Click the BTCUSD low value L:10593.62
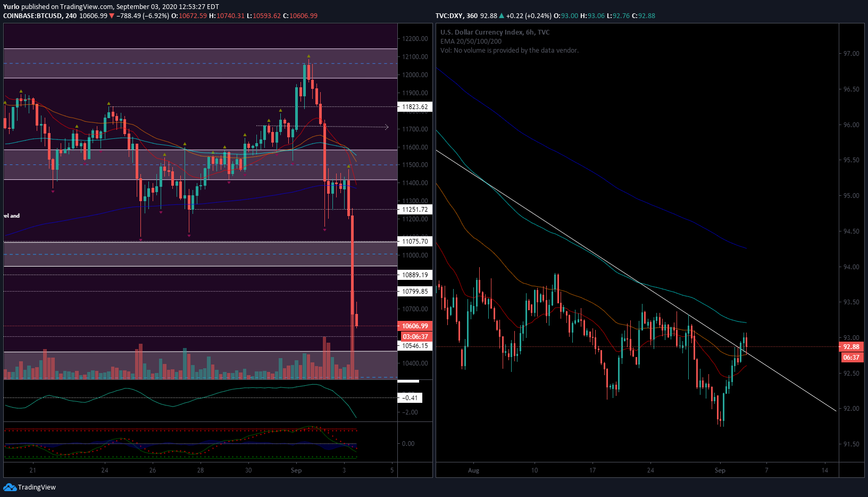Viewport: 868px width, 497px height. pos(263,15)
